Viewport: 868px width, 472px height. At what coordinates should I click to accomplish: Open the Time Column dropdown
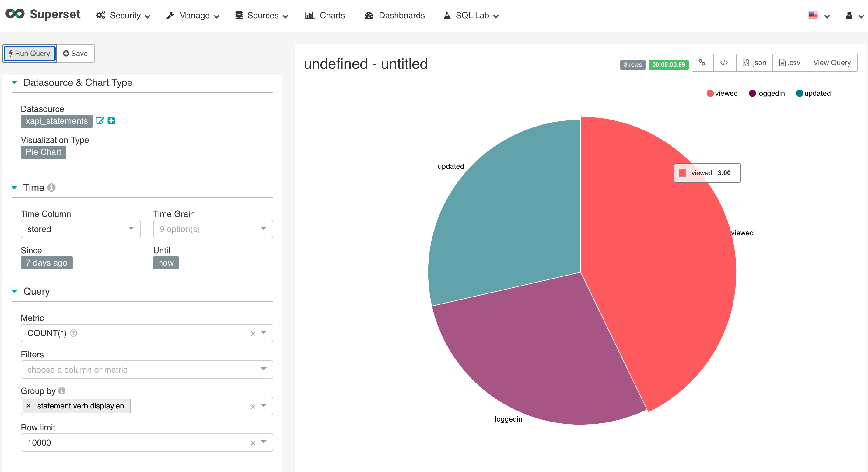coord(81,229)
